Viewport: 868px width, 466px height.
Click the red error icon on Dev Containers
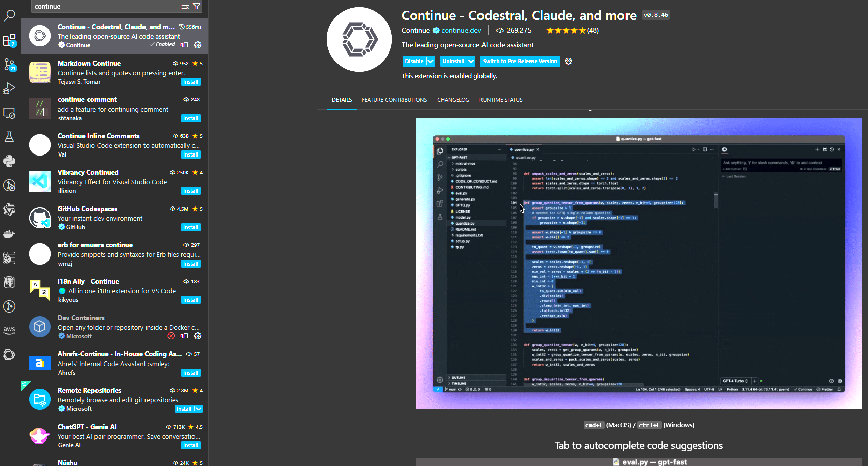pyautogui.click(x=171, y=336)
